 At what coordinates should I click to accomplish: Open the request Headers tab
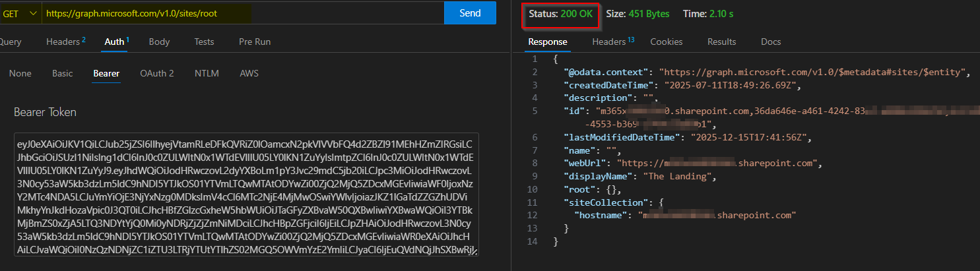(65, 42)
